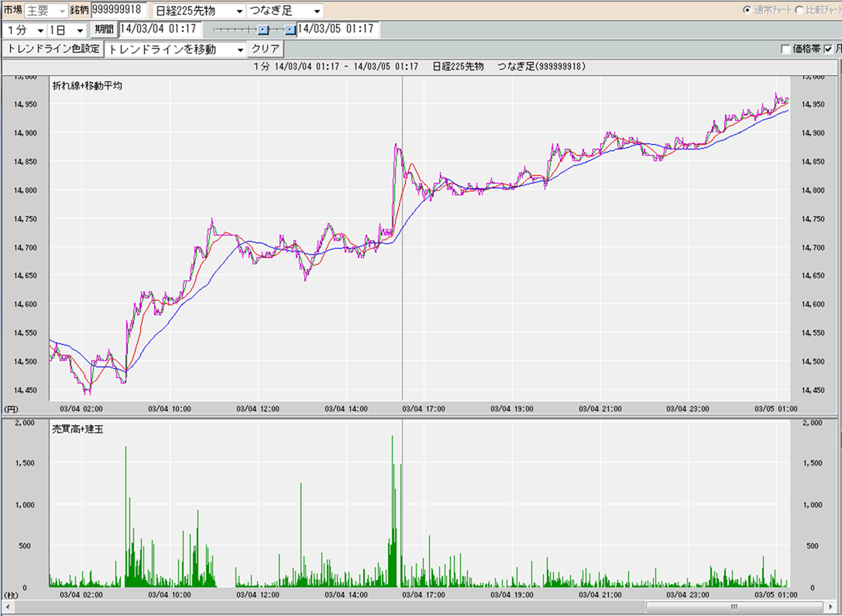Click 14,450 on the right price axis
Screen dimensions: 842x616
tap(813, 390)
